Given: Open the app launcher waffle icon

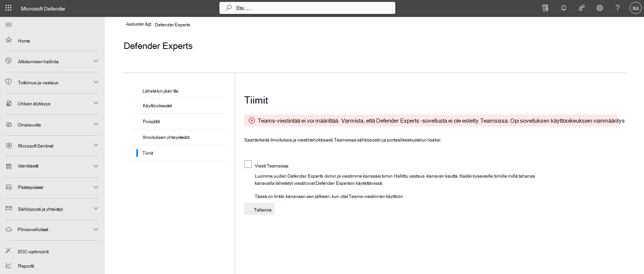Looking at the screenshot, I should pyautogui.click(x=9, y=8).
